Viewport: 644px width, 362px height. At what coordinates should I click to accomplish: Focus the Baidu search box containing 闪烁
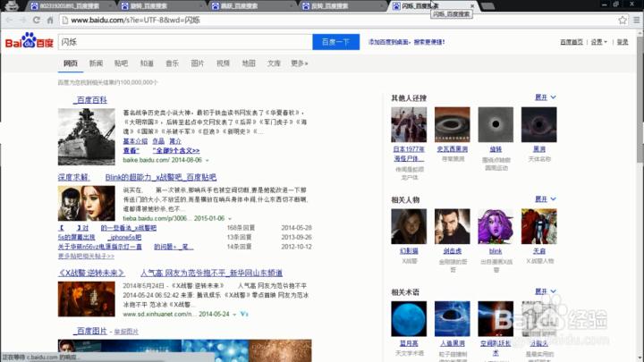pyautogui.click(x=185, y=42)
